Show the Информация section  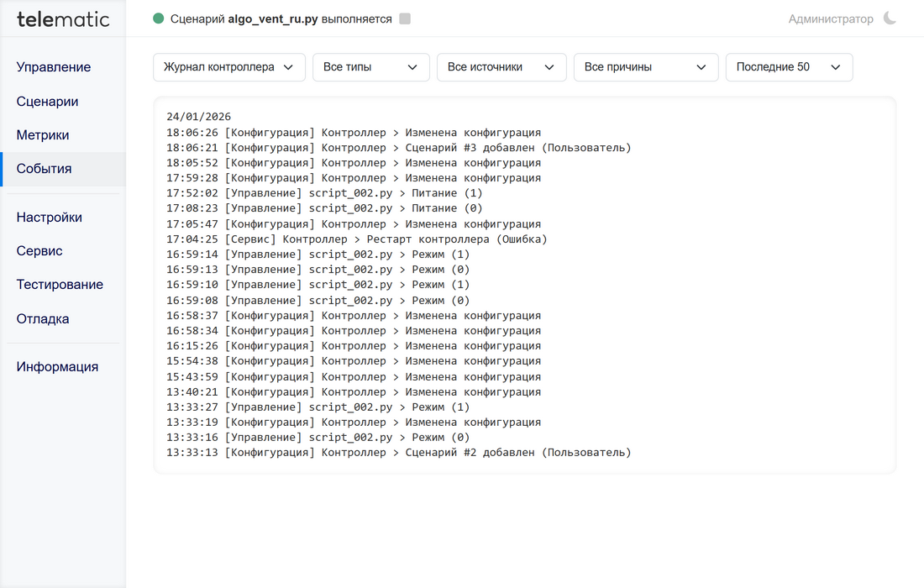pos(57,367)
